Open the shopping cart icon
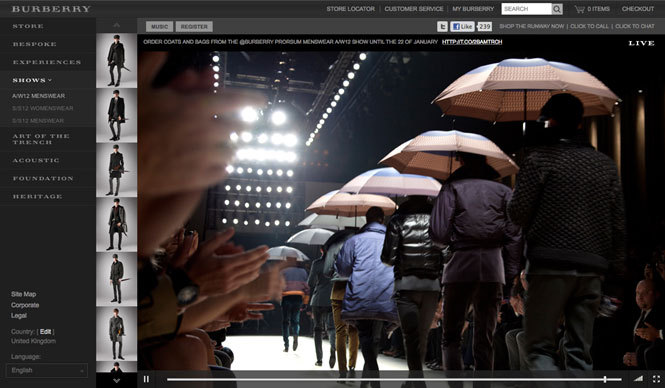 click(579, 9)
